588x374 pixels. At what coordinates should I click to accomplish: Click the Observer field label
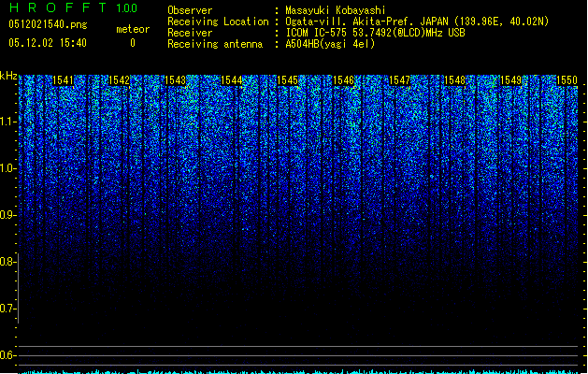190,10
